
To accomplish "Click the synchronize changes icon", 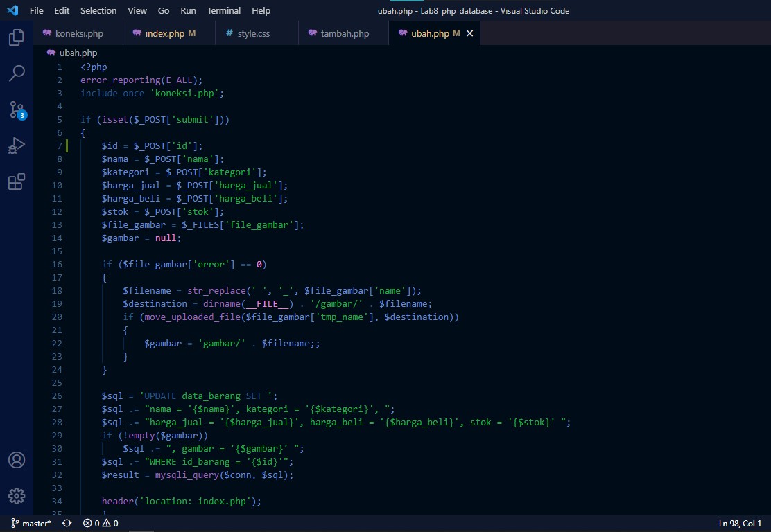I will (x=65, y=524).
